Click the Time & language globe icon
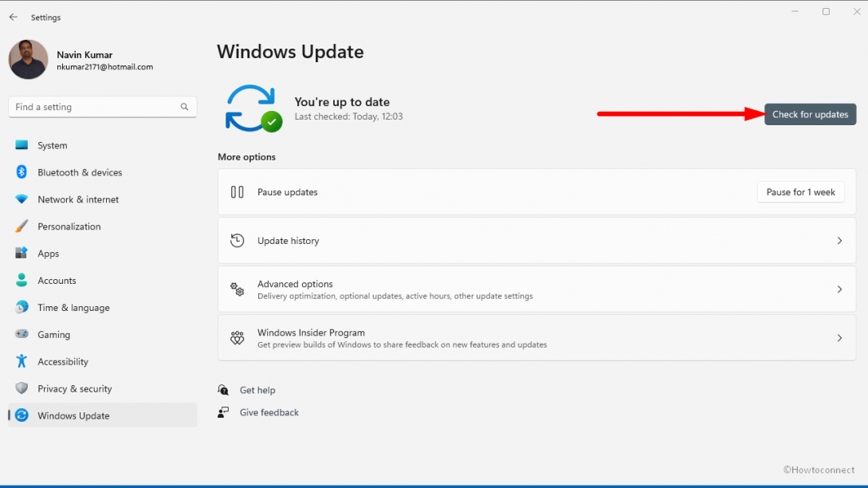This screenshot has height=488, width=868. pyautogui.click(x=22, y=308)
